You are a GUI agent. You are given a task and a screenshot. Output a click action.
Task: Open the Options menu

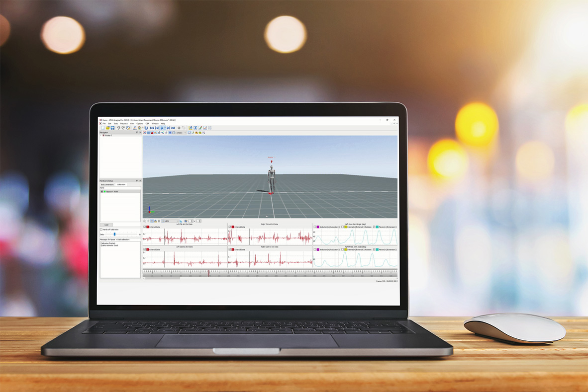click(x=140, y=124)
